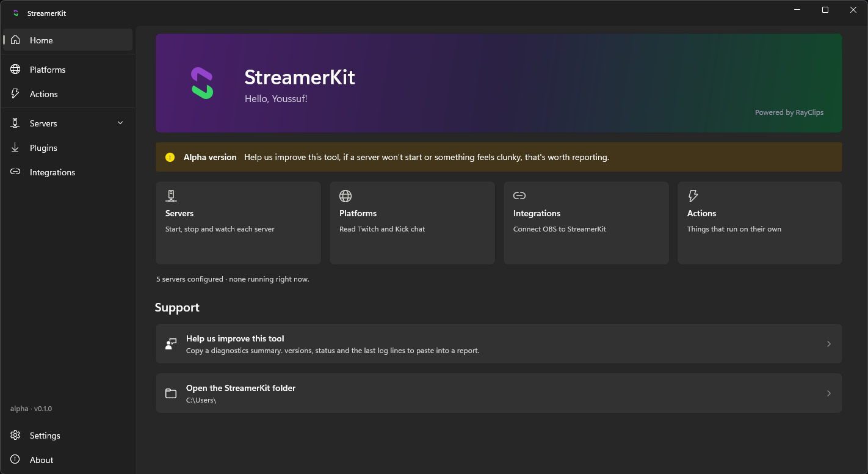
Task: Open Plugins from the sidebar
Action: pyautogui.click(x=68, y=148)
